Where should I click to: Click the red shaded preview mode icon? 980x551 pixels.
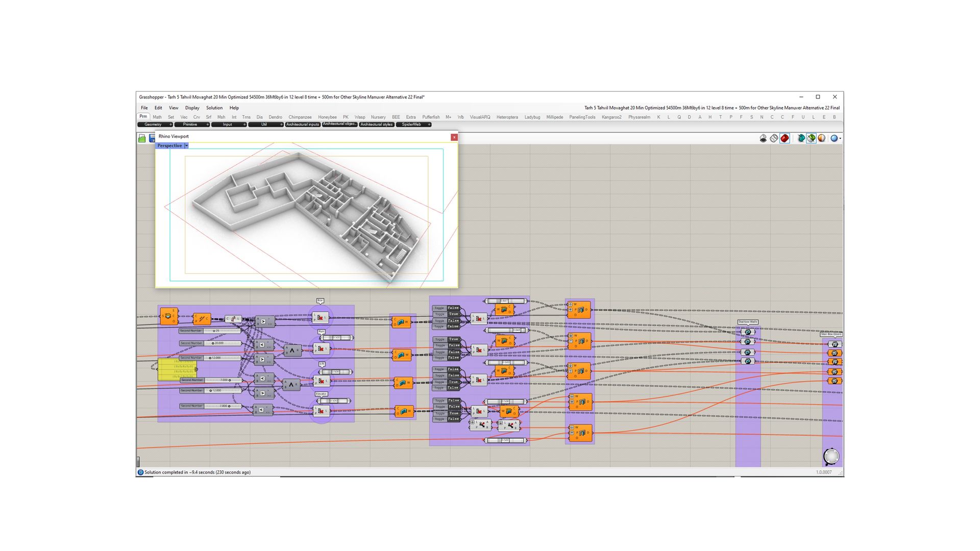click(x=785, y=138)
